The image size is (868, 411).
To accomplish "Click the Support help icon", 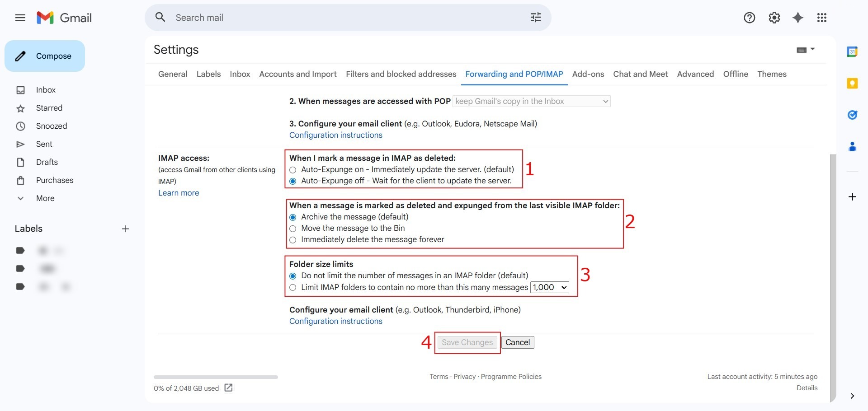I will (x=749, y=18).
